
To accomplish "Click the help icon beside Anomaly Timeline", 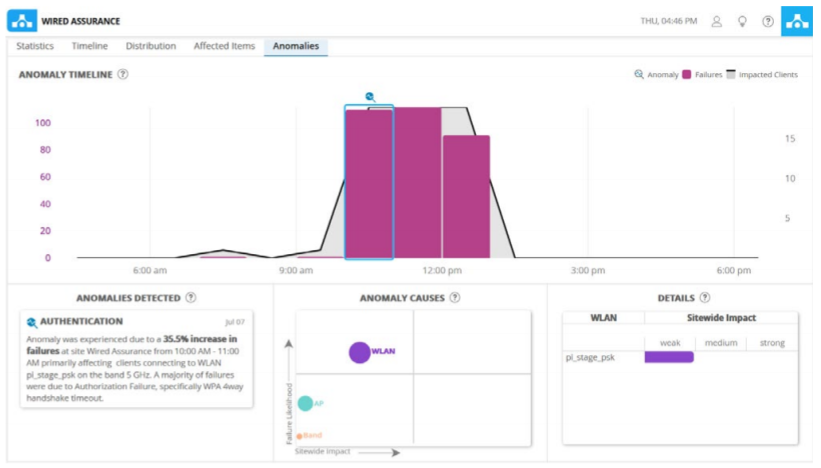I will tap(123, 74).
